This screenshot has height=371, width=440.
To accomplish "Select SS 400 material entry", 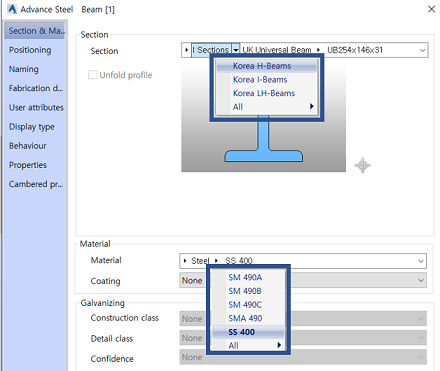I will click(248, 332).
